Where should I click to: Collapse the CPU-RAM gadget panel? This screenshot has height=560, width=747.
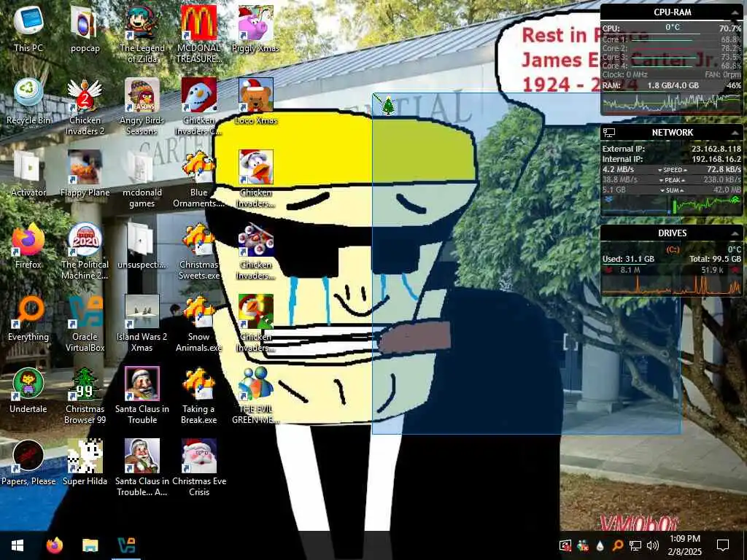coord(735,12)
